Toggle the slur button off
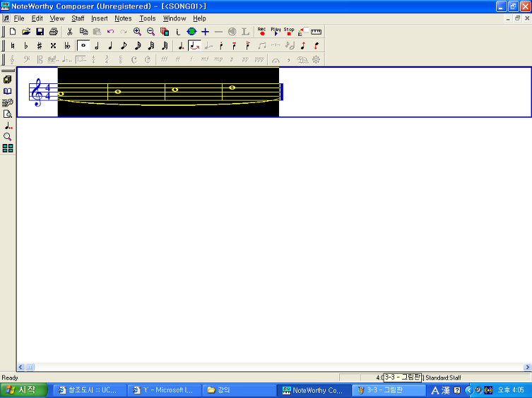Viewport: 532px width, 398px height. (194, 45)
